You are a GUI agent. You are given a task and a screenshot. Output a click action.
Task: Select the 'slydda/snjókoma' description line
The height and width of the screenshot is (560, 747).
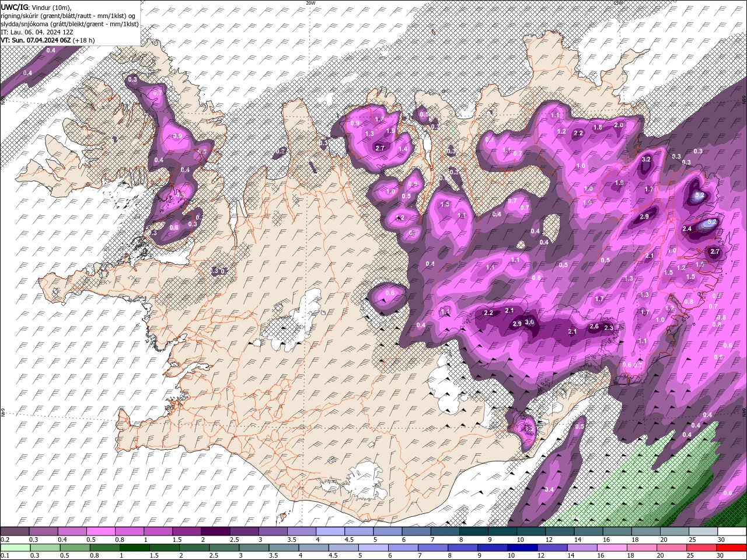pos(69,24)
